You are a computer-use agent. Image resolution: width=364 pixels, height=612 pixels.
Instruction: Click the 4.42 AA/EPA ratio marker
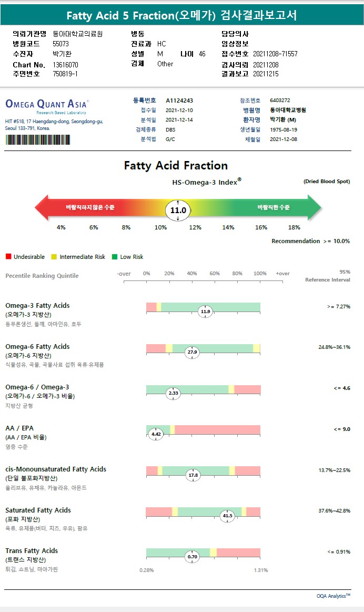156,434
